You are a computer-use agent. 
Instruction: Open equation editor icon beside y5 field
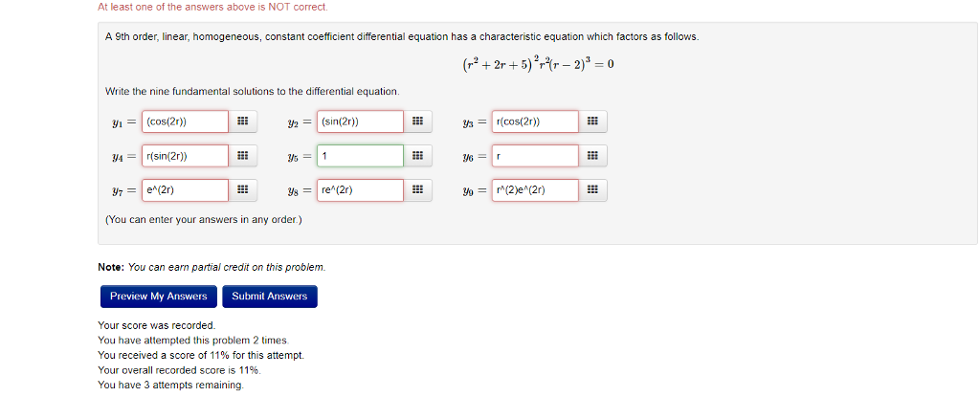click(x=416, y=156)
